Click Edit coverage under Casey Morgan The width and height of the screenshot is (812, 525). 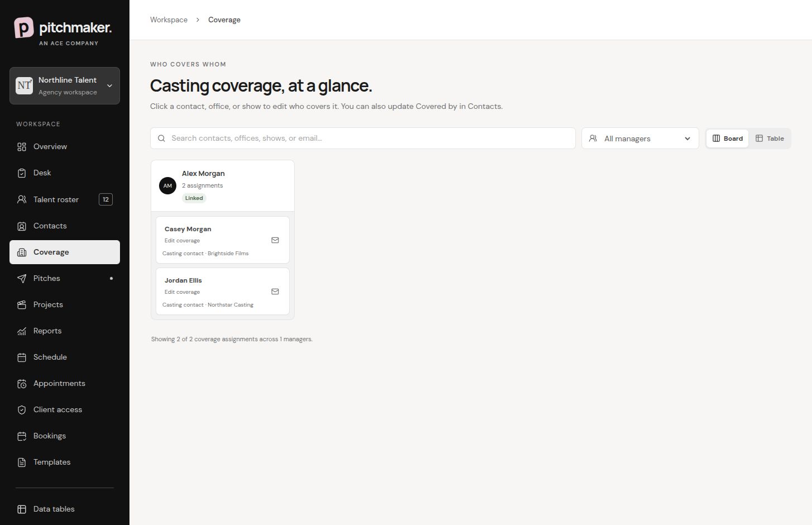click(x=182, y=241)
